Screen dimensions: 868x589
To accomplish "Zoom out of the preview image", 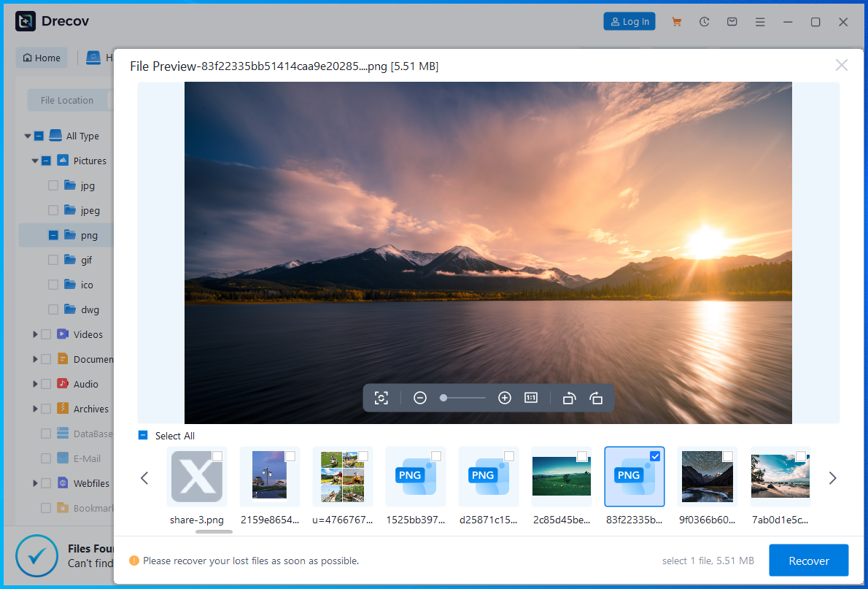I will (x=419, y=398).
